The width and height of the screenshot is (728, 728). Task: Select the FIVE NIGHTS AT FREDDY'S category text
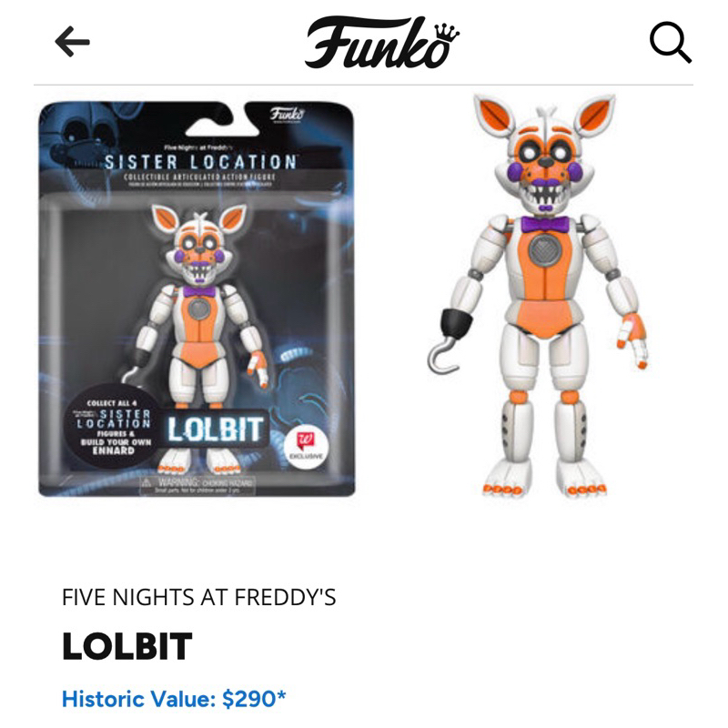point(198,597)
